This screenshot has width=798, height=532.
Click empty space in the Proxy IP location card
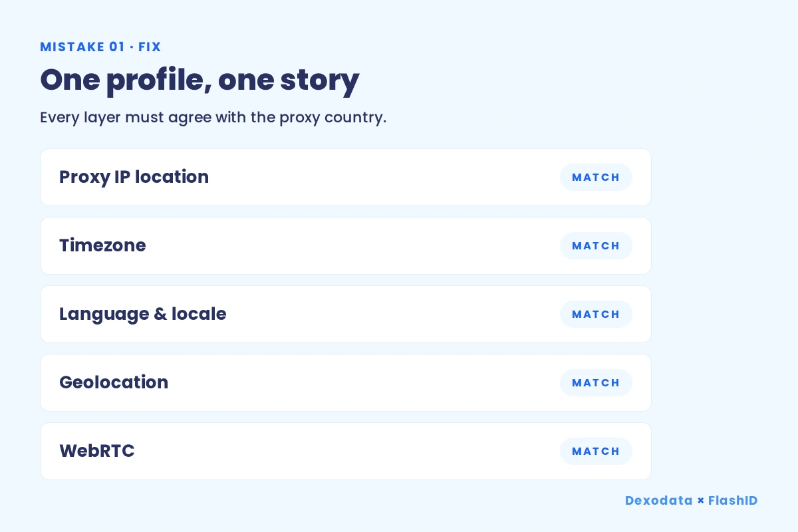(384, 177)
